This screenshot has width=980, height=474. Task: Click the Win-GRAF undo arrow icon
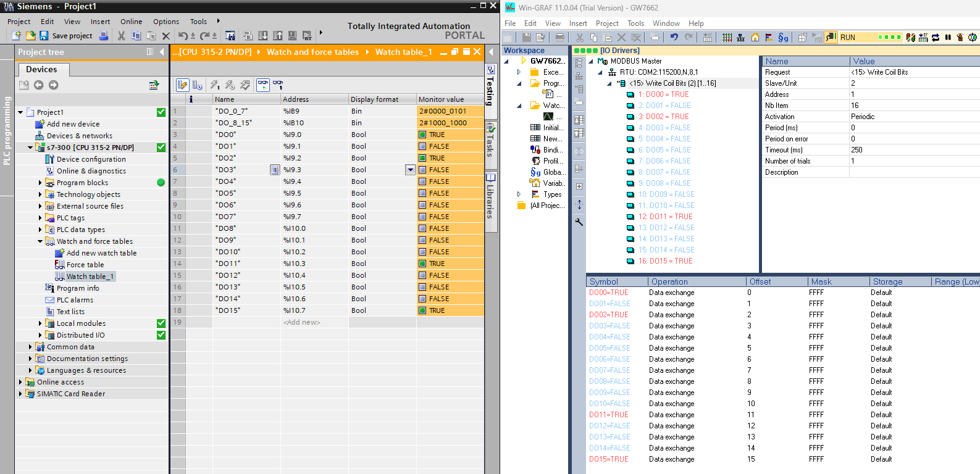click(674, 38)
